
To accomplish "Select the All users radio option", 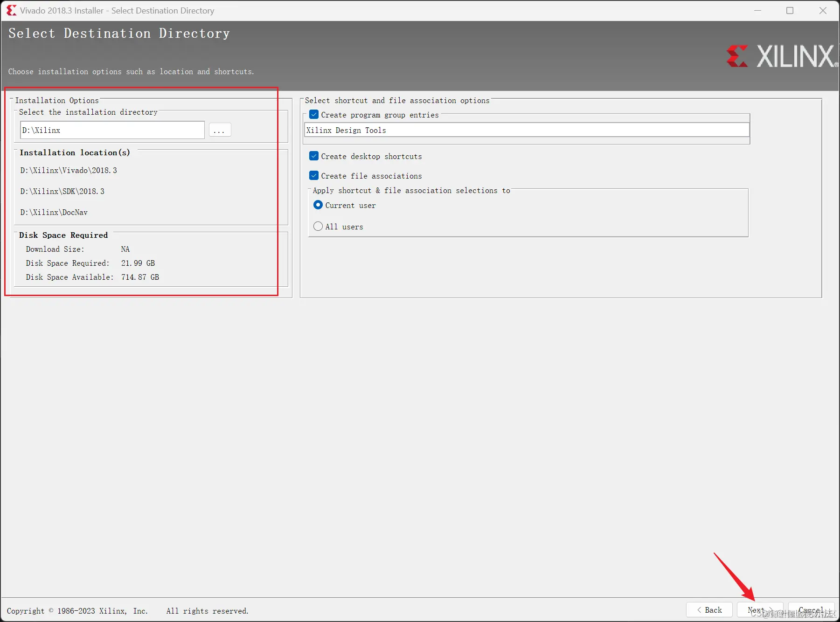I will tap(318, 227).
